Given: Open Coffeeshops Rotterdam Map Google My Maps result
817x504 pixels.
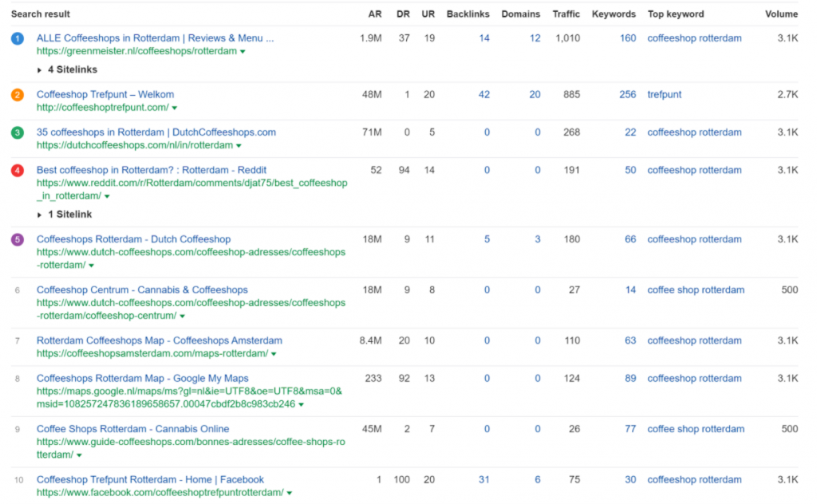Looking at the screenshot, I should (142, 378).
